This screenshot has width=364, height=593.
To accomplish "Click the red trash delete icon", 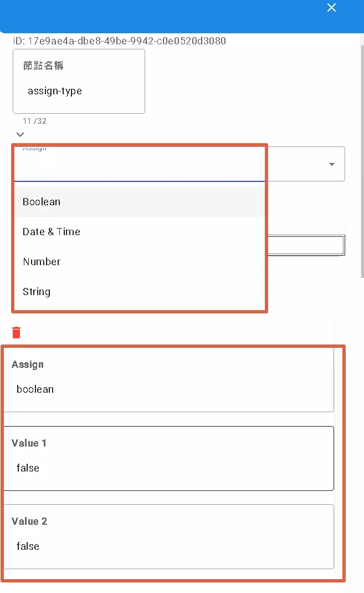I will tap(17, 332).
